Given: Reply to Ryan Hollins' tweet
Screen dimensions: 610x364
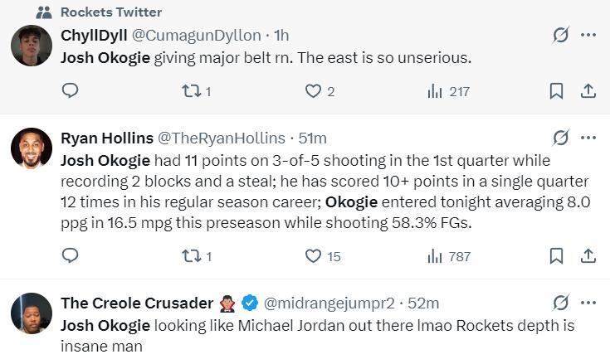Looking at the screenshot, I should (71, 255).
